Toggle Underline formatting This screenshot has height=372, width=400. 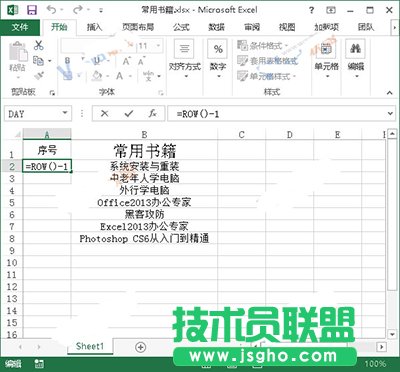tap(96, 61)
